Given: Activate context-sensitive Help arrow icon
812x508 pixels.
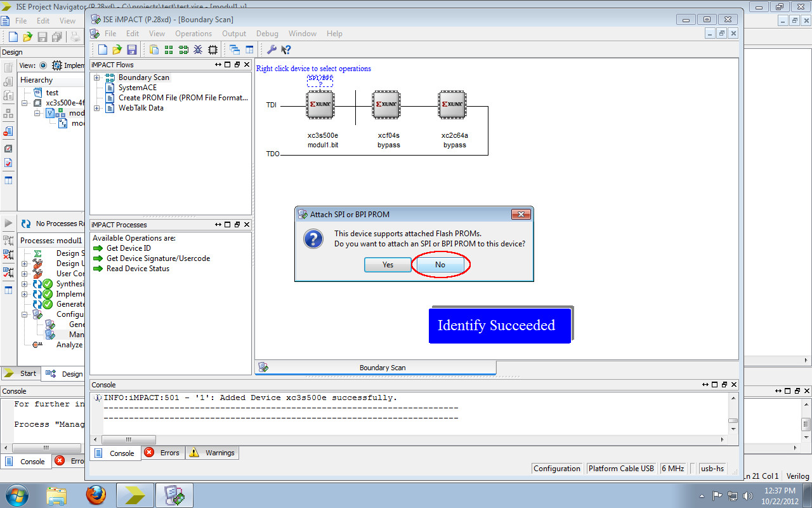Looking at the screenshot, I should [x=285, y=50].
